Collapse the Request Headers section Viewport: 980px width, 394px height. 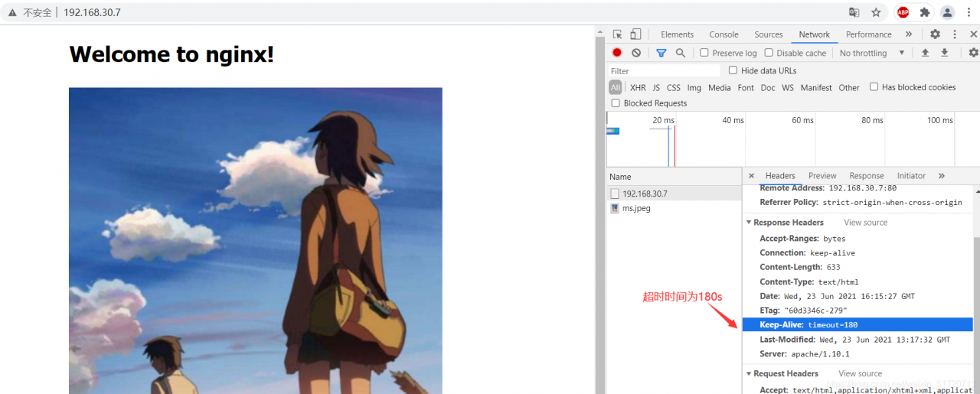(x=749, y=374)
